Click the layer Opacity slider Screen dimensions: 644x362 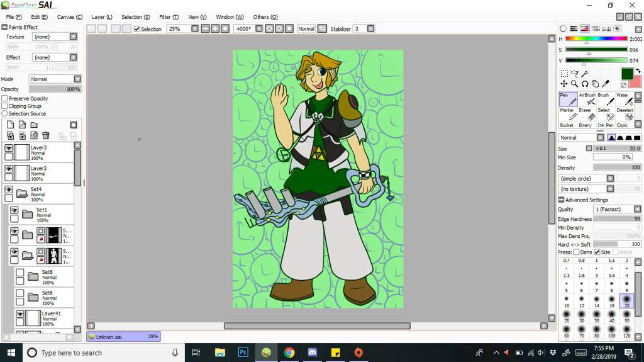click(55, 89)
